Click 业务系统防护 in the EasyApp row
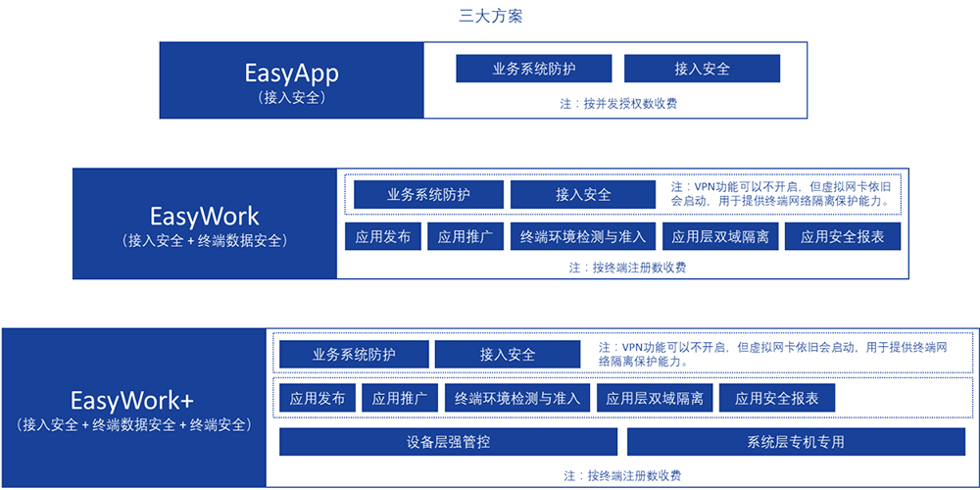980x490 pixels. 534,69
